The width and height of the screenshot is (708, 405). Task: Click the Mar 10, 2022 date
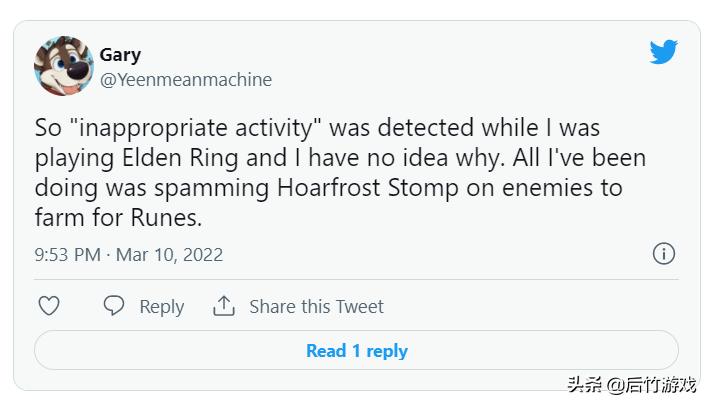[x=169, y=255]
